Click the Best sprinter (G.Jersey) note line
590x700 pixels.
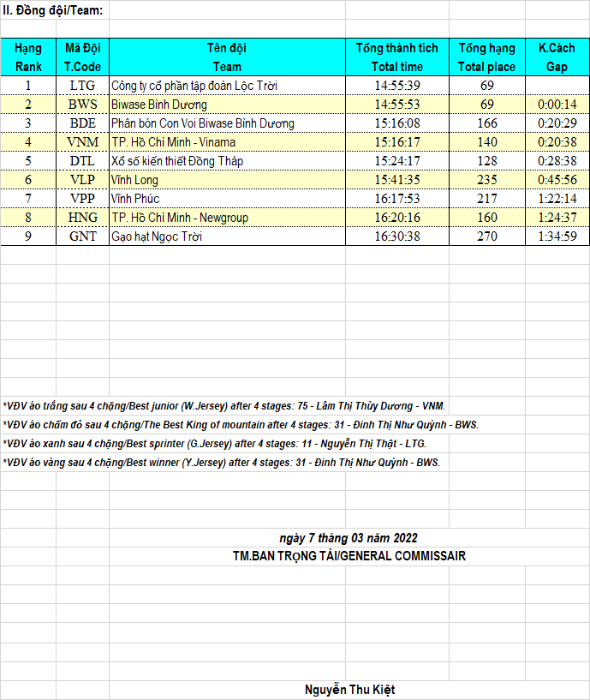click(x=214, y=444)
